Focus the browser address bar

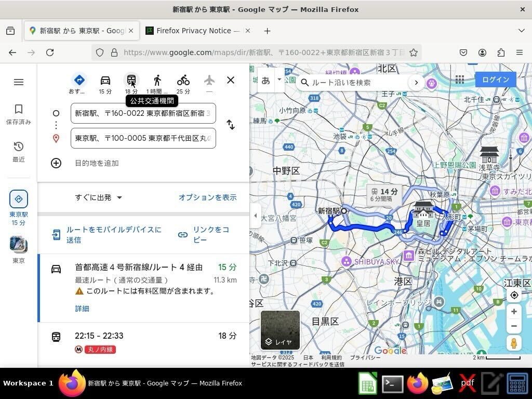tap(263, 52)
